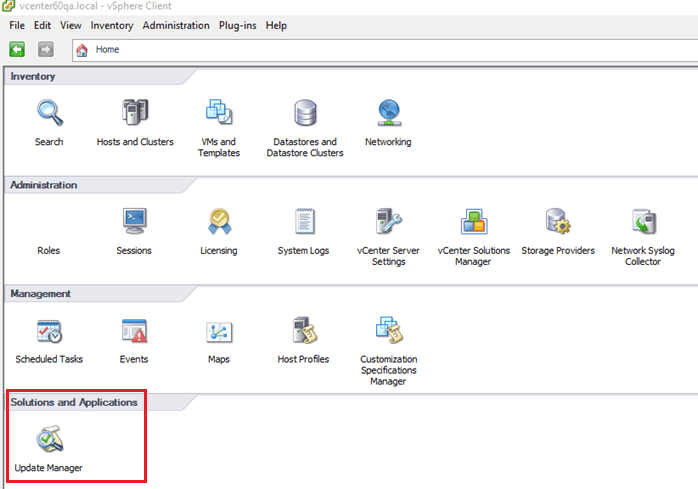
Task: Open the Search inventory icon
Action: tap(49, 112)
